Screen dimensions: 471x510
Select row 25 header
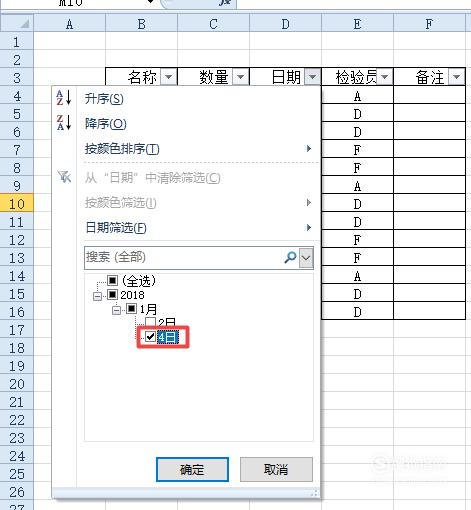coord(17,473)
